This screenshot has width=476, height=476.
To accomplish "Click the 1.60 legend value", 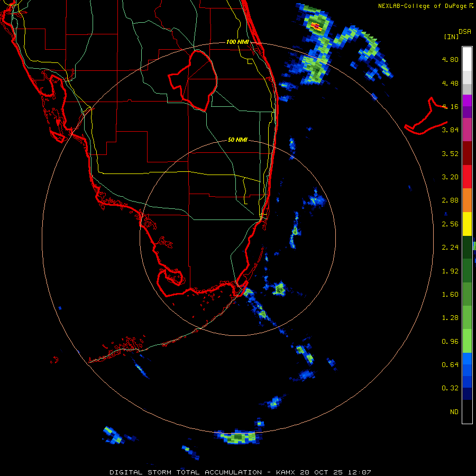I will [x=450, y=295].
